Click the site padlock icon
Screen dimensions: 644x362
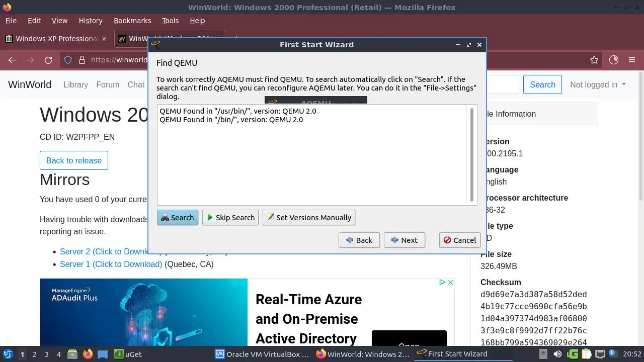click(82, 60)
